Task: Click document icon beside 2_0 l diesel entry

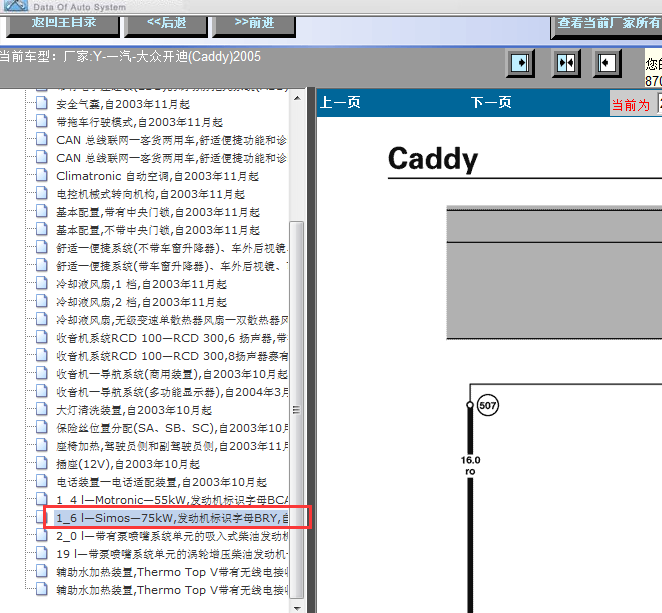Action: (41, 535)
